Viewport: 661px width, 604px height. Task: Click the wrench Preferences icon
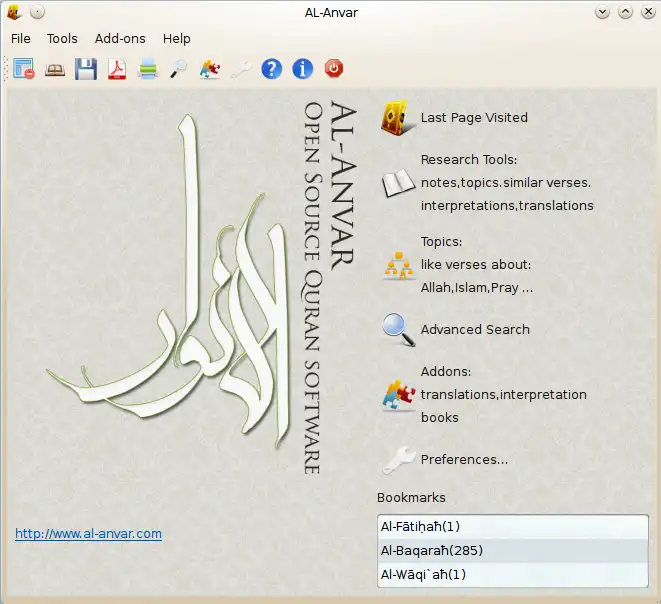[x=398, y=460]
